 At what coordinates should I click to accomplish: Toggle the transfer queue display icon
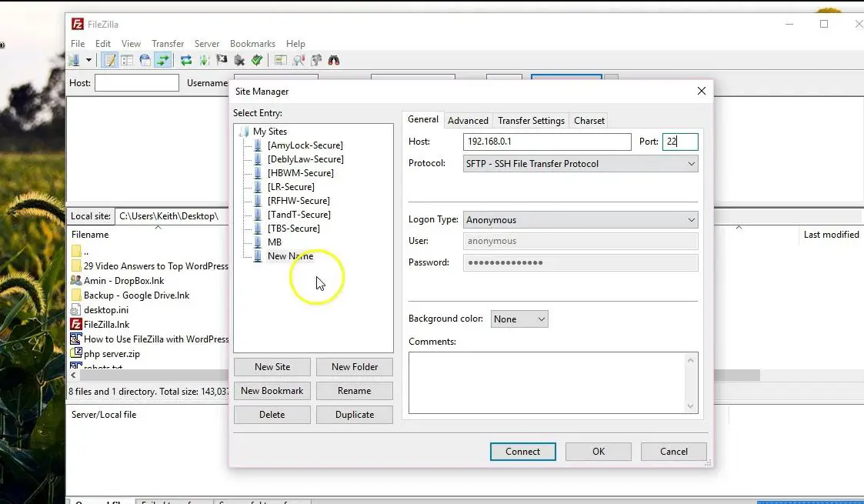point(162,60)
